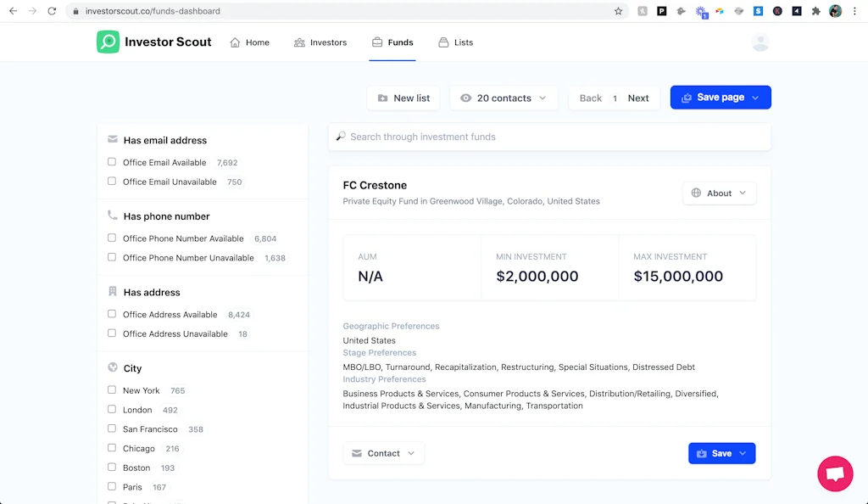Image resolution: width=868 pixels, height=504 pixels.
Task: Click the Investor Scout logo icon
Action: tap(107, 42)
